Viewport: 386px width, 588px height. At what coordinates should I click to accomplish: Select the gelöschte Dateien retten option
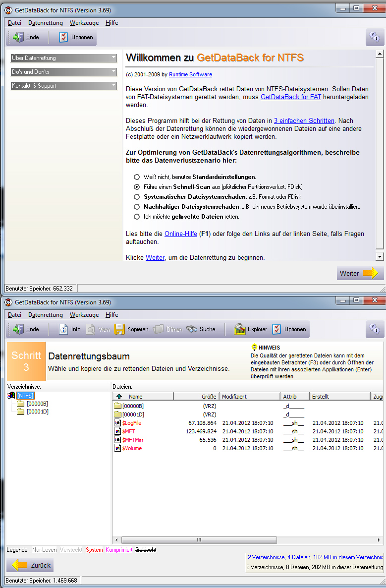(137, 217)
